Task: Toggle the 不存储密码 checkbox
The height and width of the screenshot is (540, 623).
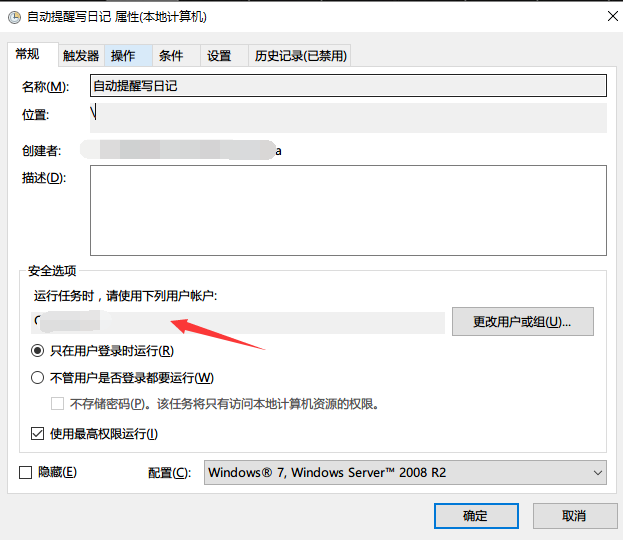Action: (58, 404)
